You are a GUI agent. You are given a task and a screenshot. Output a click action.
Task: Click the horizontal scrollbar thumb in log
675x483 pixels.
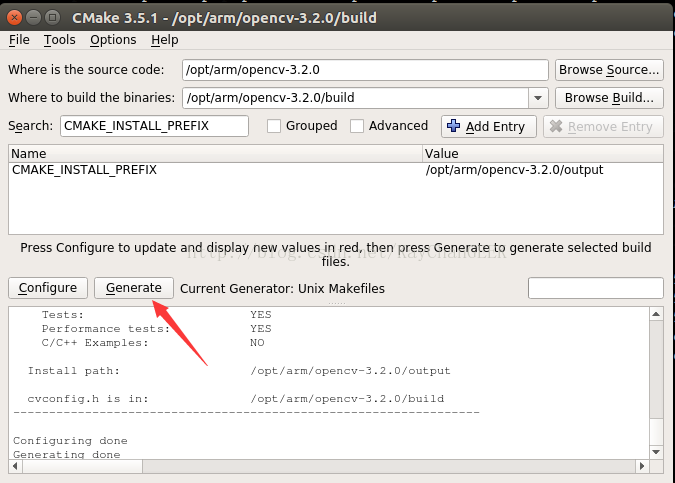tap(82, 466)
